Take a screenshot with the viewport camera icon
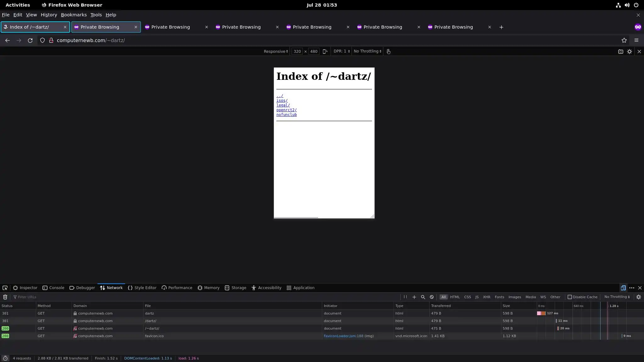 coord(620,52)
